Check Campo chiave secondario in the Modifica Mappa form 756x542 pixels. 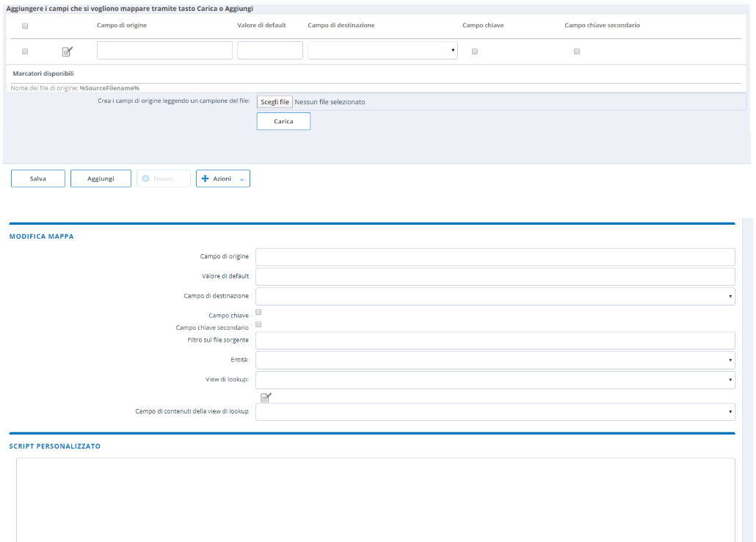[x=258, y=325]
